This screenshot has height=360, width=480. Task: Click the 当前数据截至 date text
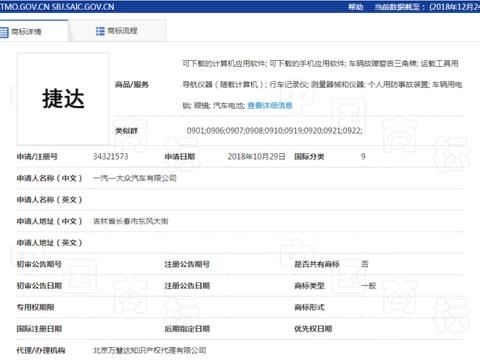(427, 7)
